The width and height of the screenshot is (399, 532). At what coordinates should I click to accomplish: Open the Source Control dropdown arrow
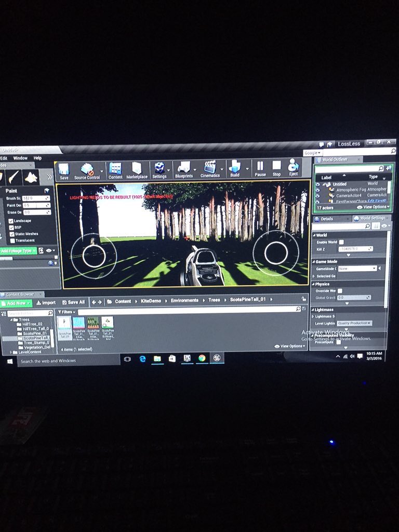[102, 170]
